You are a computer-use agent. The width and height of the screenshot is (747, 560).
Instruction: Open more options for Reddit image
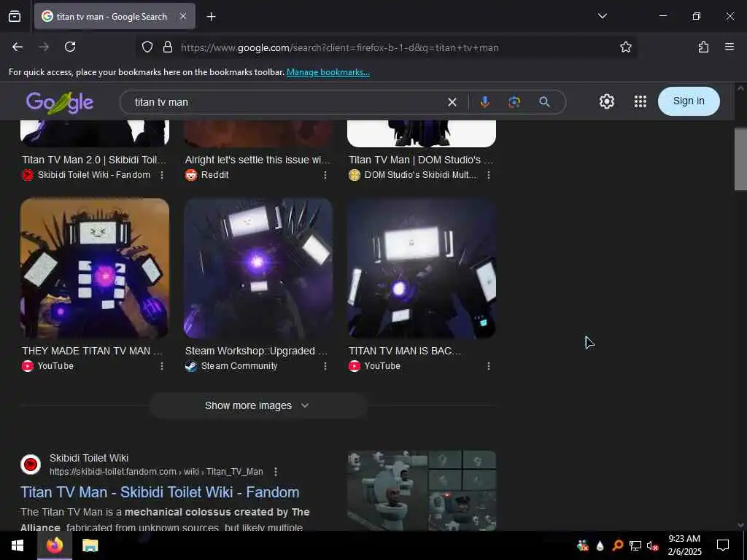[325, 175]
